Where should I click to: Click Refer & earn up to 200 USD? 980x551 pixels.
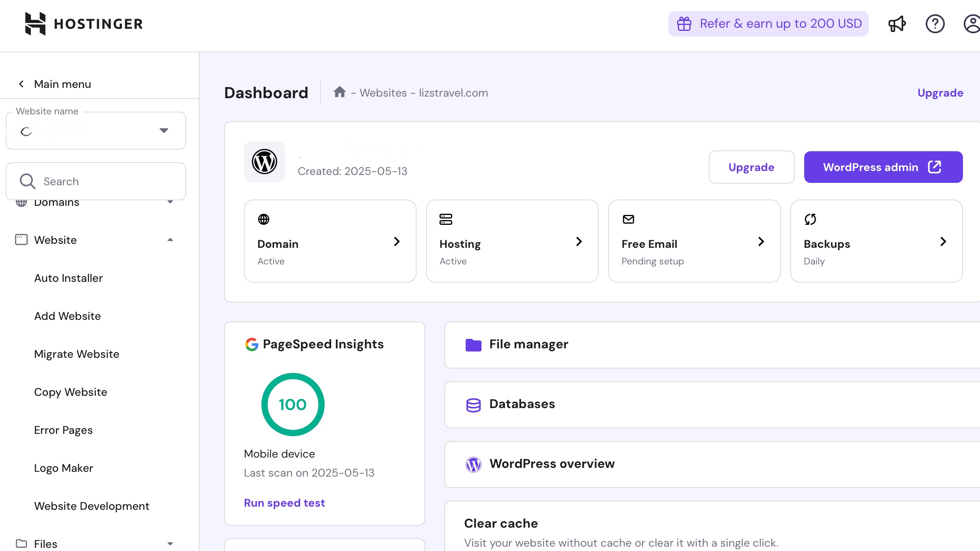(769, 24)
